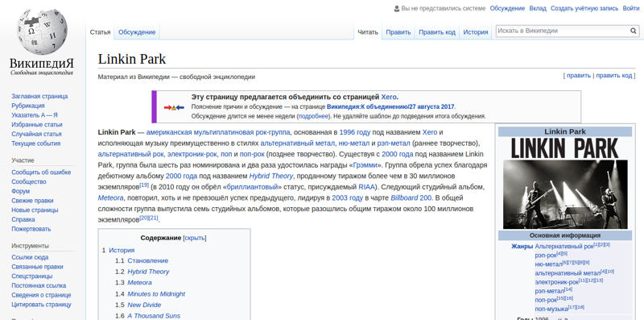Screen dimensions: 644x320
Task: Open the 'История' tab
Action: pyautogui.click(x=476, y=32)
